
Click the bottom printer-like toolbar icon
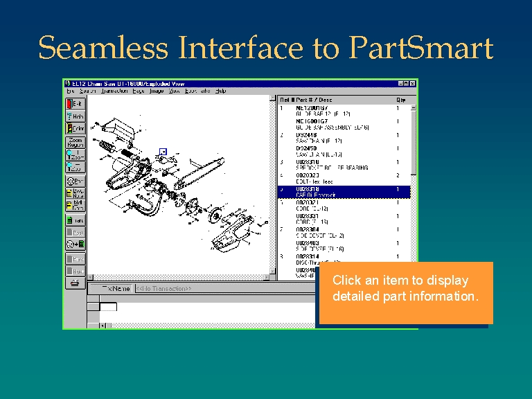point(76,283)
